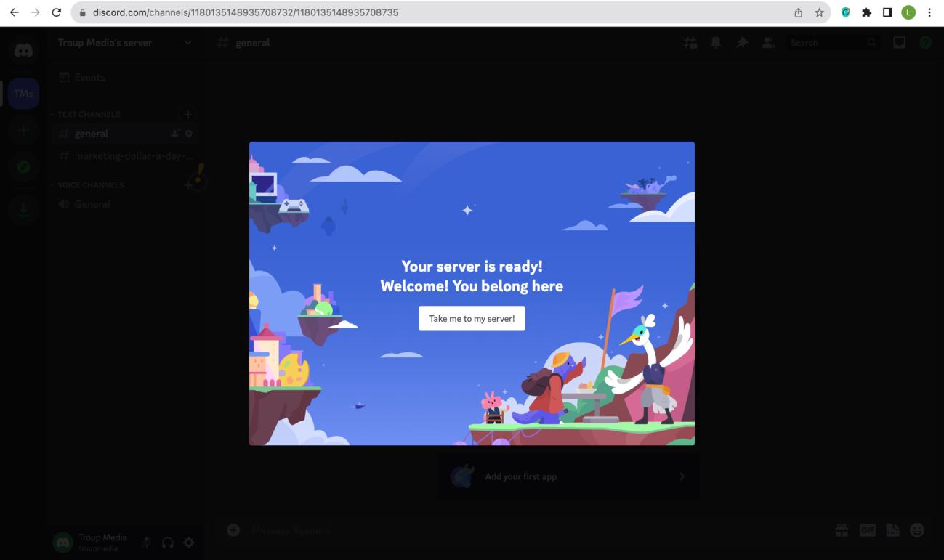Viewport: 944px width, 560px height.
Task: Click the Download Apps icon in sidebar
Action: pos(23,210)
